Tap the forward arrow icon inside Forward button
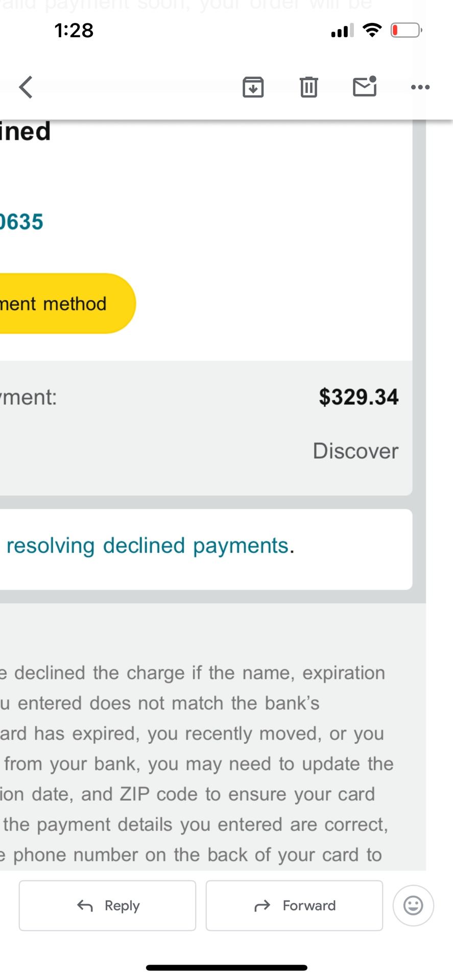The image size is (453, 980). pyautogui.click(x=262, y=906)
